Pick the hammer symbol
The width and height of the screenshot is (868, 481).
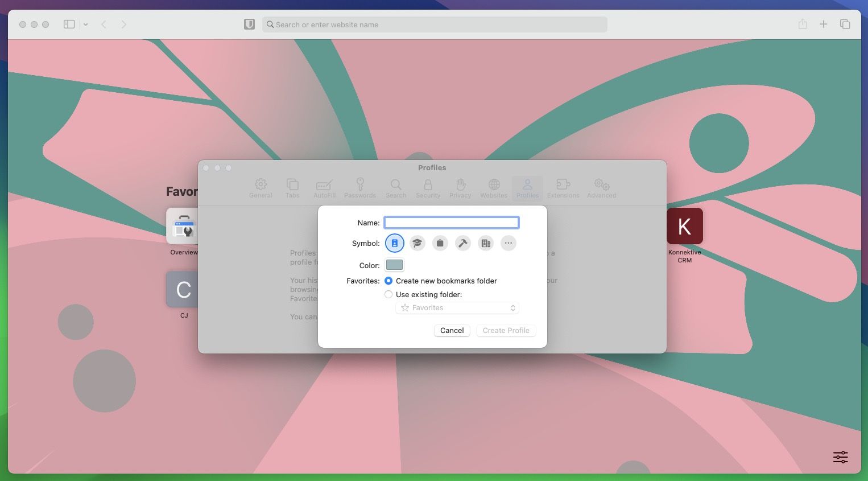click(462, 242)
